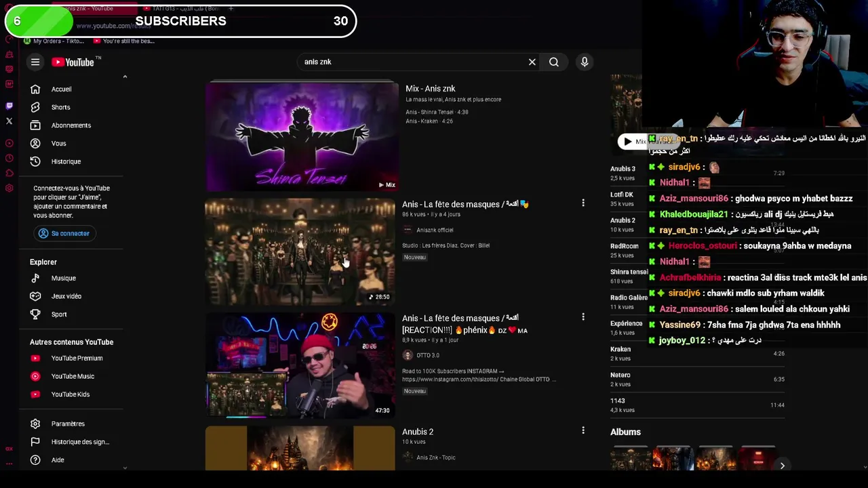Click the Abonnements subscriptions icon
868x488 pixels.
[x=35, y=125]
